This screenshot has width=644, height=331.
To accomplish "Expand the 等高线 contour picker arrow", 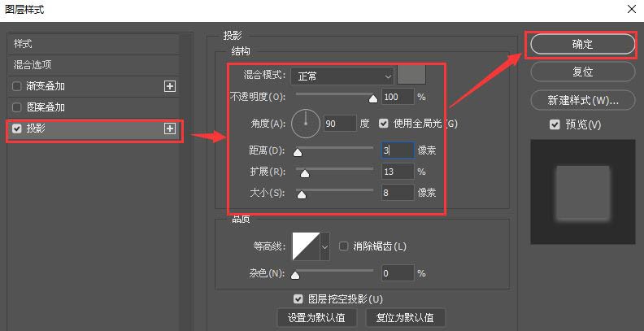I will pyautogui.click(x=325, y=246).
